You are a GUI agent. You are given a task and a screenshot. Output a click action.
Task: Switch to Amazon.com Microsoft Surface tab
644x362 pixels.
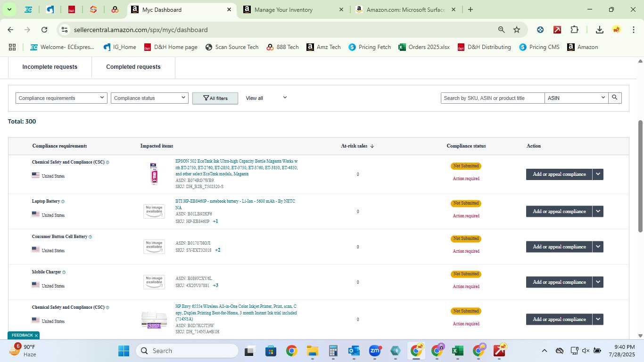[405, 9]
